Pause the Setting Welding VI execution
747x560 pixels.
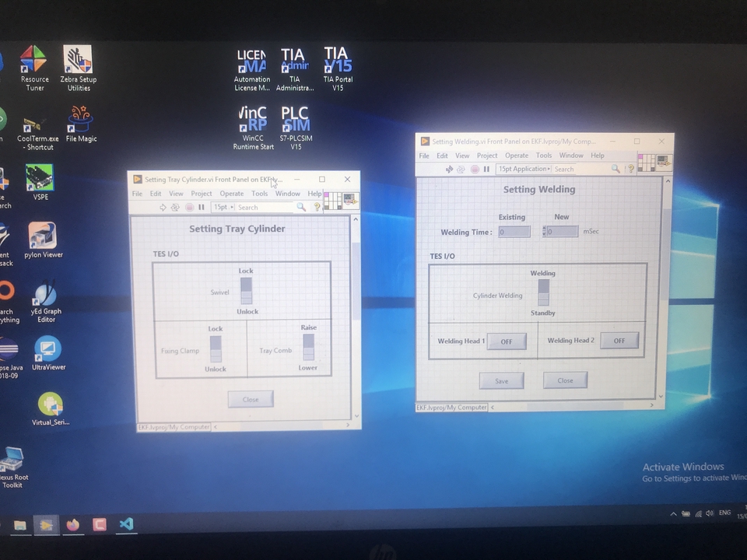(486, 170)
